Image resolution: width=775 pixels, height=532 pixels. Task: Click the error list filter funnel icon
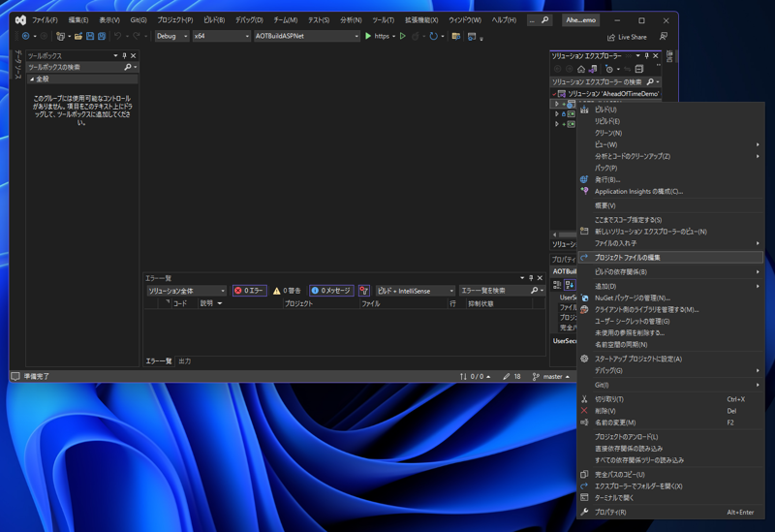[364, 291]
